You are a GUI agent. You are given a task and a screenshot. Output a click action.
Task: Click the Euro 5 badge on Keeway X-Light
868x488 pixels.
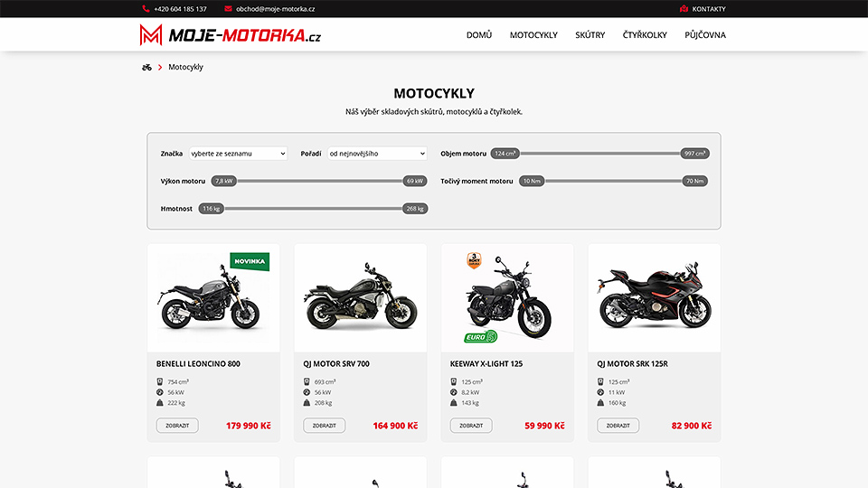pos(480,336)
